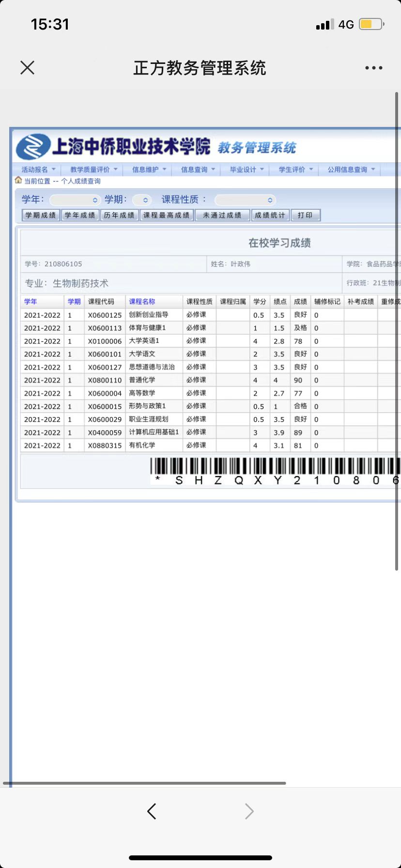
Task: Click the home icon beside 当前位置
Action: click(18, 180)
